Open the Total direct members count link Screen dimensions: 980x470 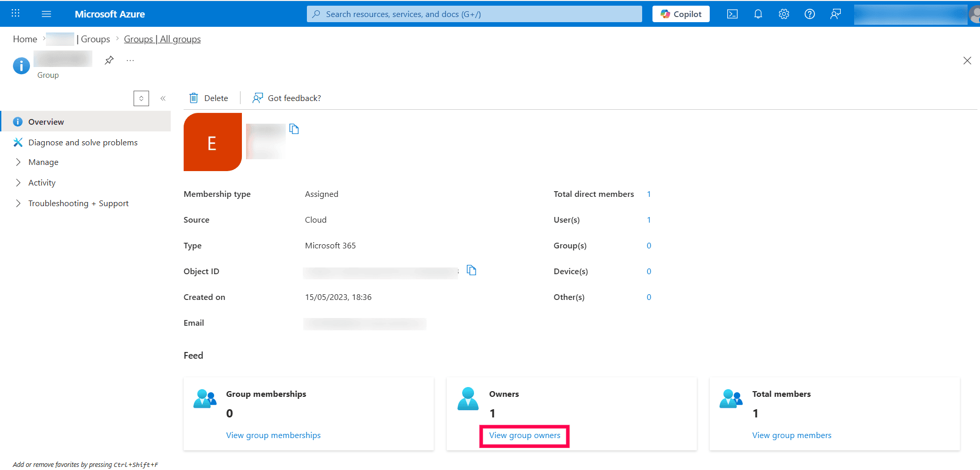(x=649, y=194)
